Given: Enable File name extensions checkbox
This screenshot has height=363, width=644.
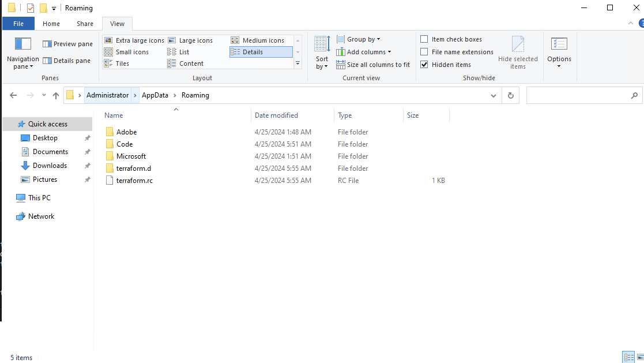Looking at the screenshot, I should click(x=424, y=52).
